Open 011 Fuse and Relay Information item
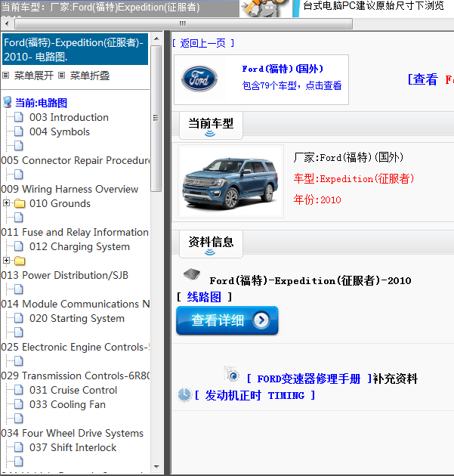This screenshot has height=476, width=454. [75, 232]
